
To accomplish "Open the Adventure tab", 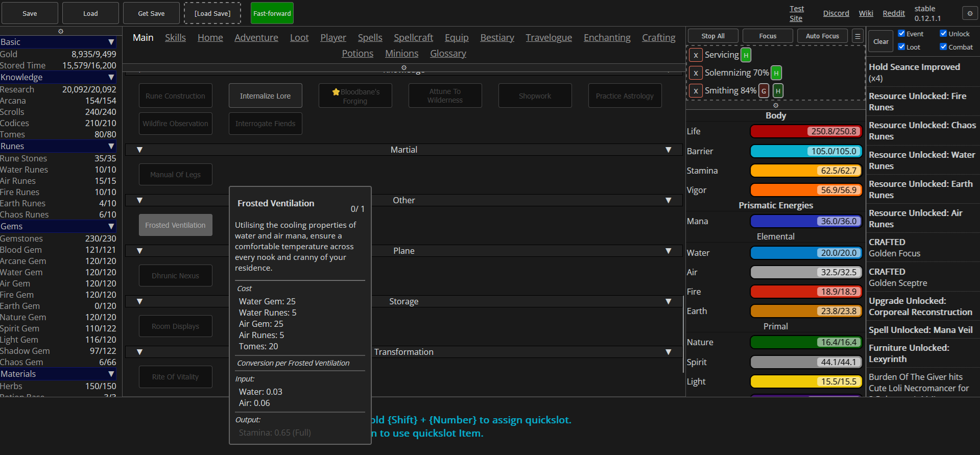I will click(256, 38).
